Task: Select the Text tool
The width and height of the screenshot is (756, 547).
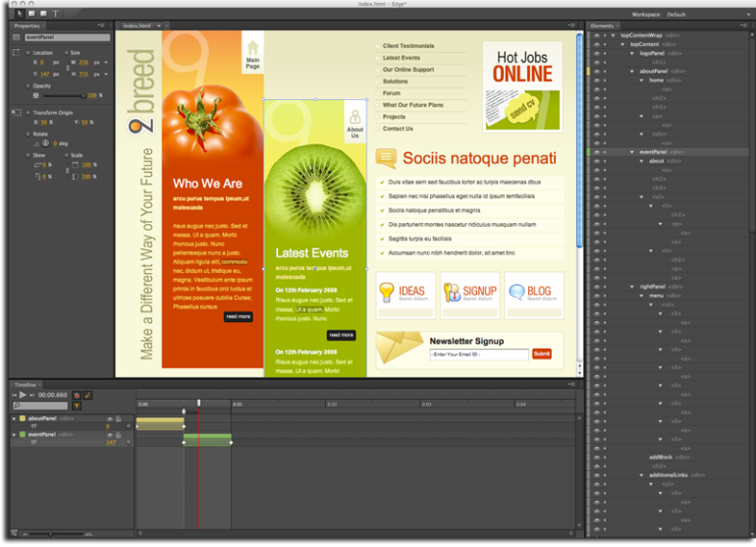Action: point(55,14)
